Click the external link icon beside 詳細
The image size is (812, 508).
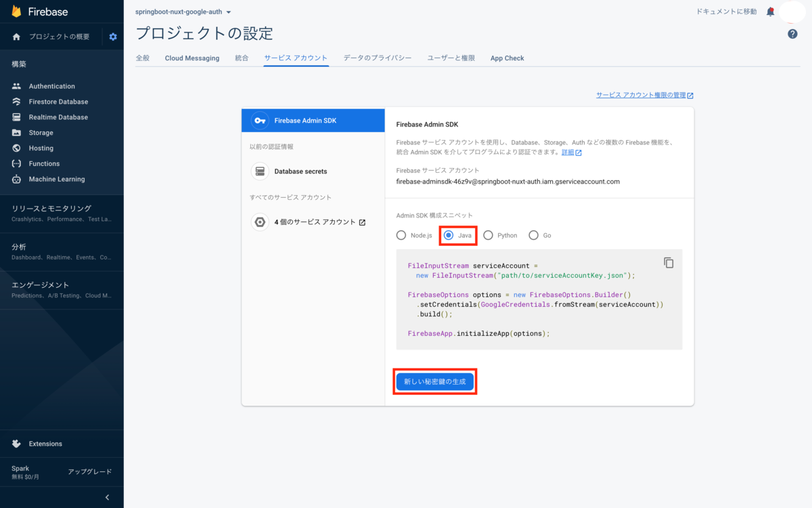tap(579, 152)
